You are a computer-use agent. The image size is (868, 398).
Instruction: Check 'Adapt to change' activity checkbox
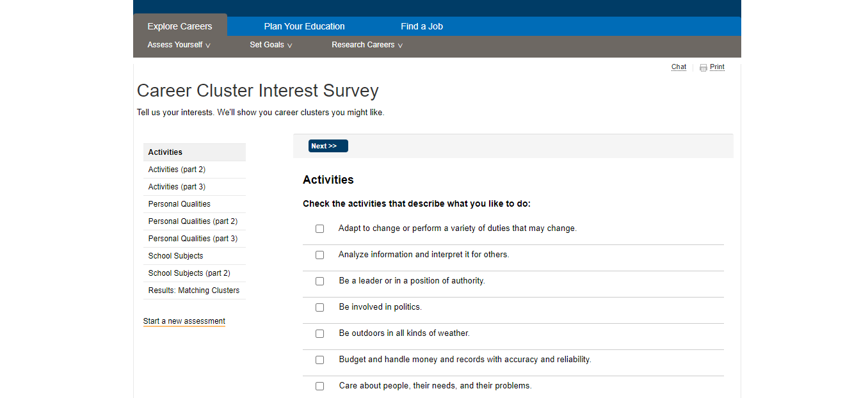(x=320, y=228)
